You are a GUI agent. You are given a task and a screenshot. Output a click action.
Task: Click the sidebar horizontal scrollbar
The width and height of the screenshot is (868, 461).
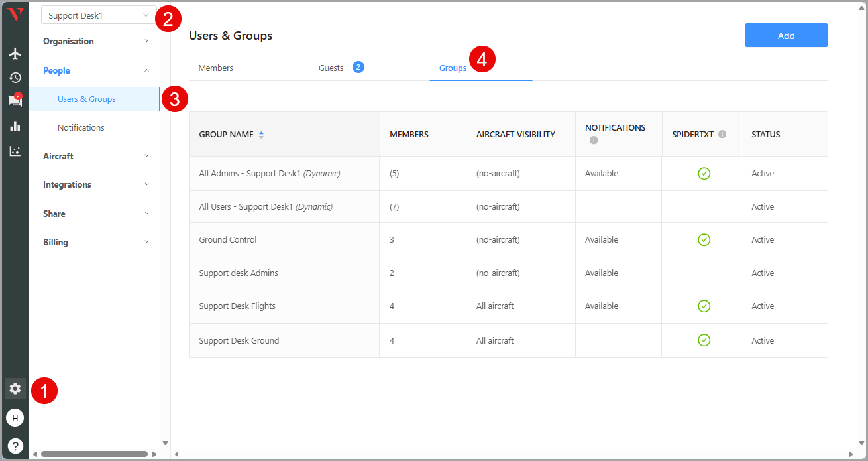tap(94, 454)
